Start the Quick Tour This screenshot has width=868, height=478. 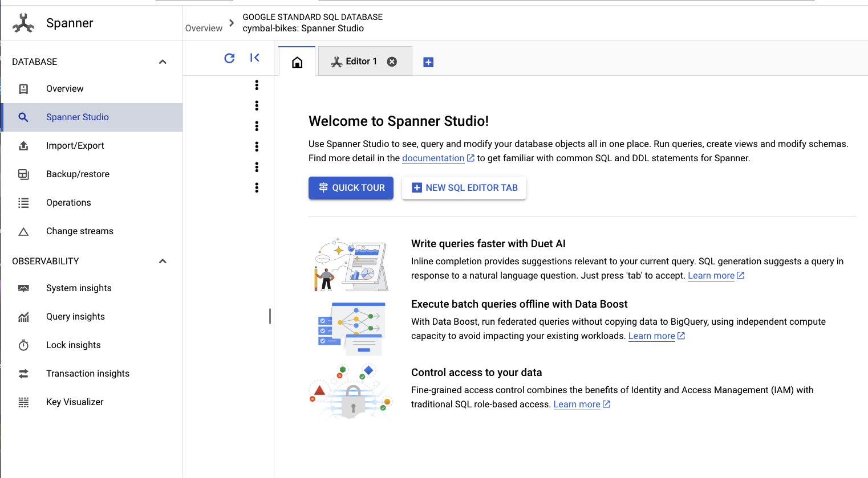(351, 188)
